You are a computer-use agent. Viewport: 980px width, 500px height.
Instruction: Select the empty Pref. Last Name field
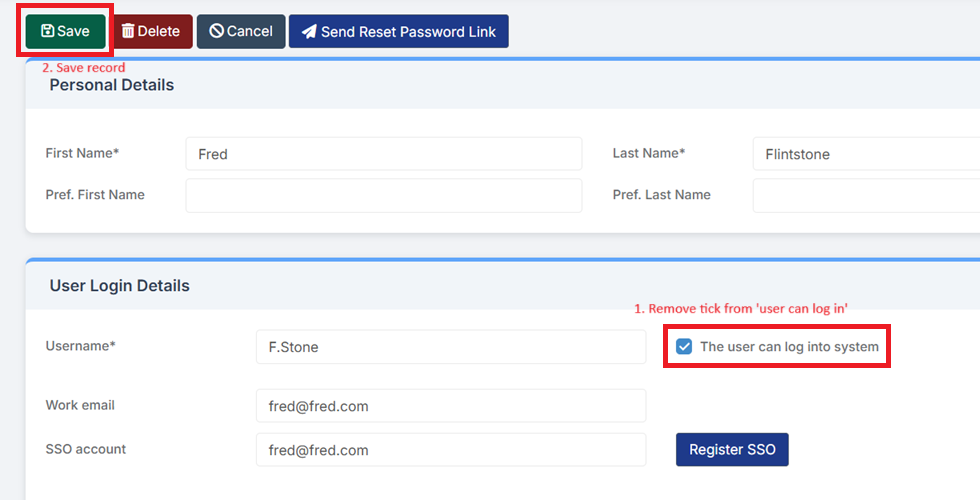coord(865,195)
